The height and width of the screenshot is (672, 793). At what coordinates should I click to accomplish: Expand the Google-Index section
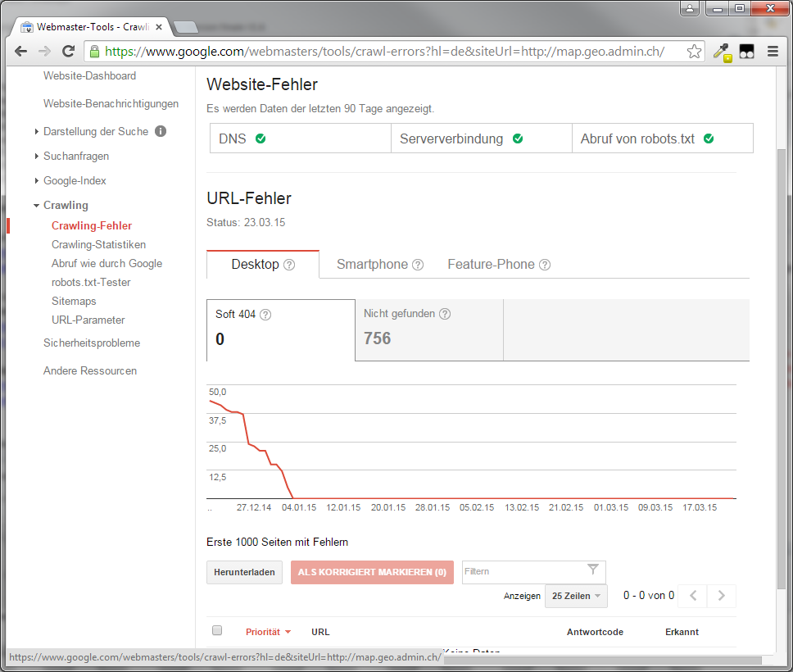[36, 180]
